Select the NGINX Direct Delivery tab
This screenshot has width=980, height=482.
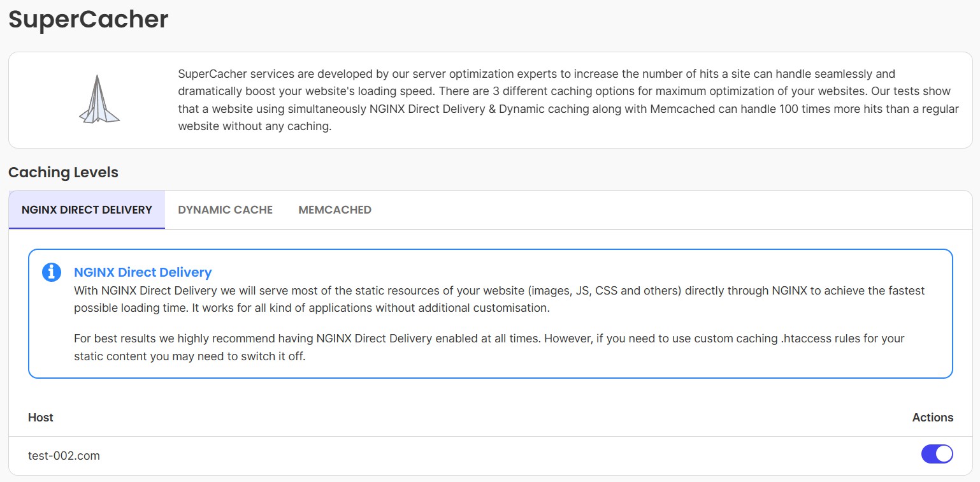click(86, 209)
